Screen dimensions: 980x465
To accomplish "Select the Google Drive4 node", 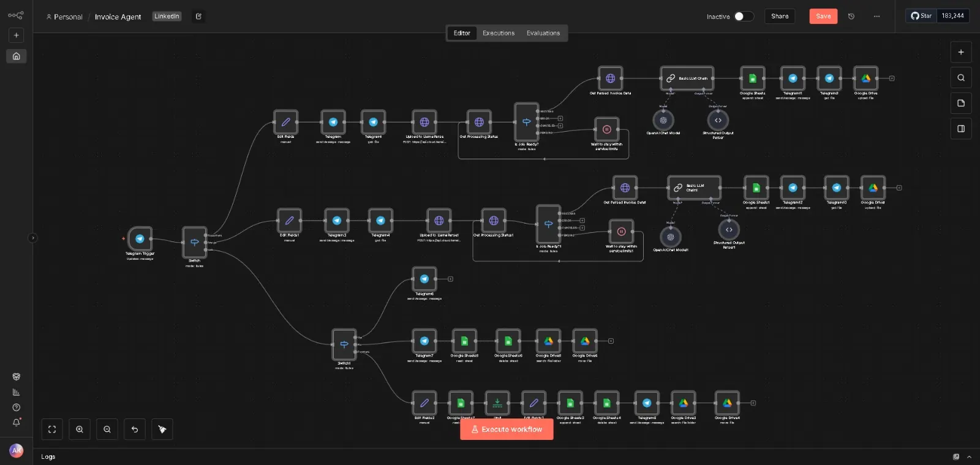I will (727, 403).
